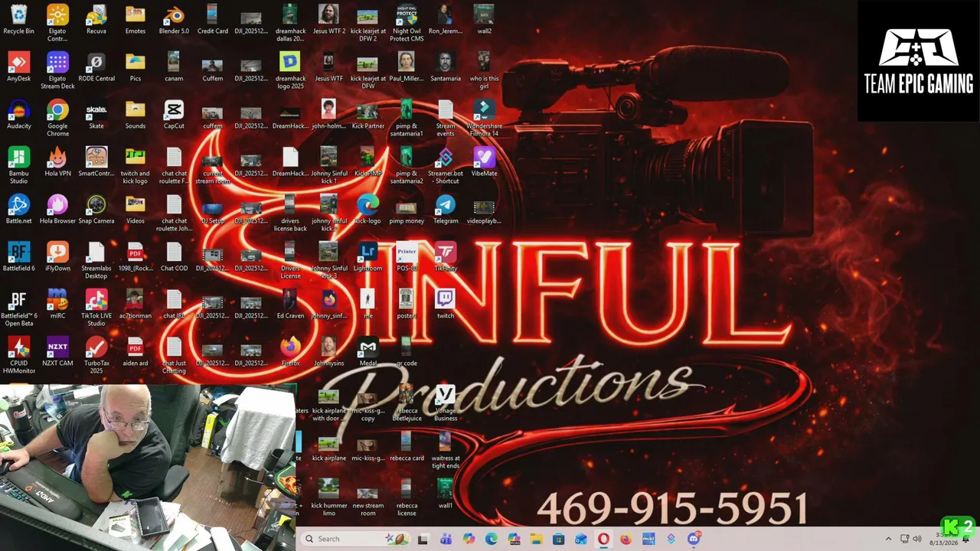Open the twitch and kick logo folder

tap(136, 166)
